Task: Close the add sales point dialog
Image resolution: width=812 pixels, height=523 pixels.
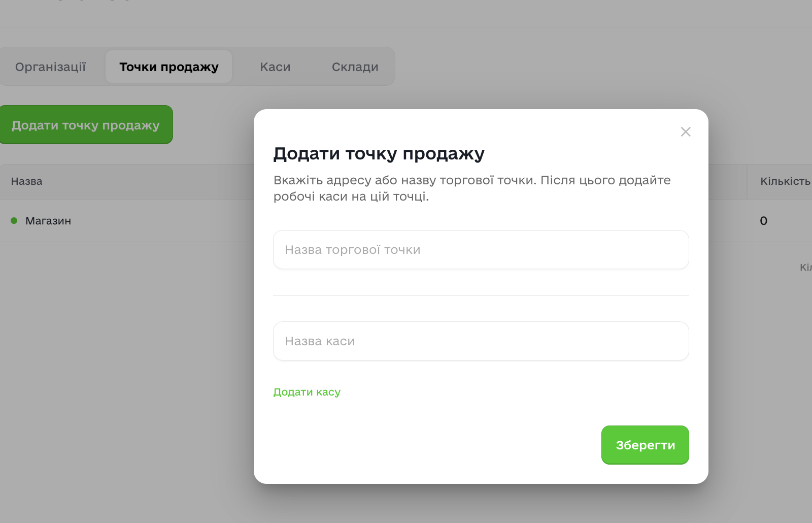Action: click(x=686, y=132)
